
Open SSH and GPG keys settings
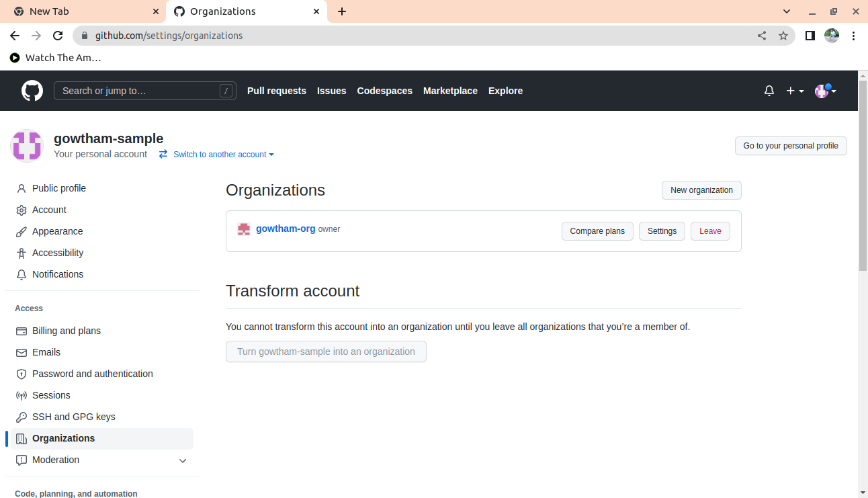coord(73,417)
